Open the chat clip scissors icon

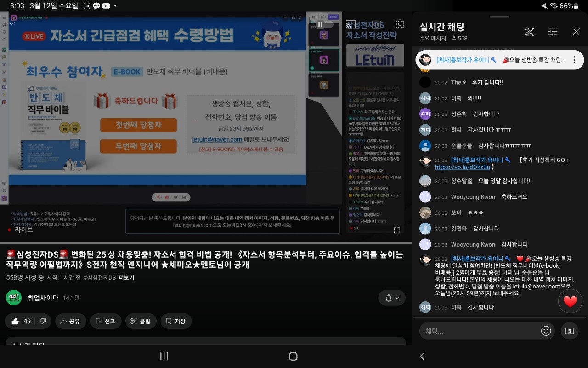pos(529,32)
